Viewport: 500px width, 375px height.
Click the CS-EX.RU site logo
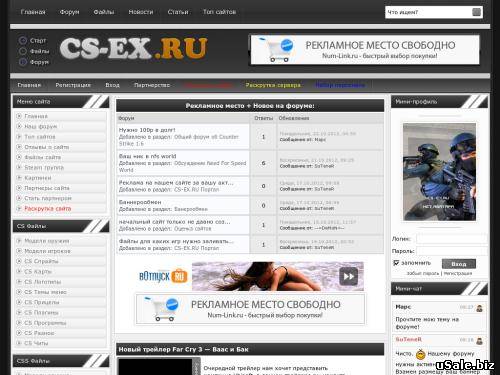coord(133,48)
